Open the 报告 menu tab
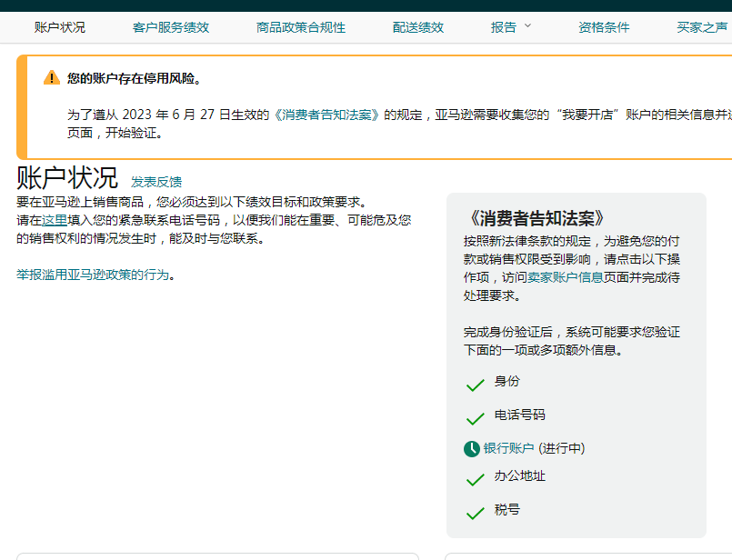 tap(504, 27)
